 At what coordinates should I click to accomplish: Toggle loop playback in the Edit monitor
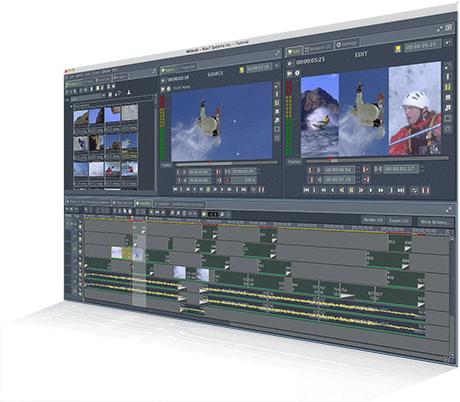[414, 191]
